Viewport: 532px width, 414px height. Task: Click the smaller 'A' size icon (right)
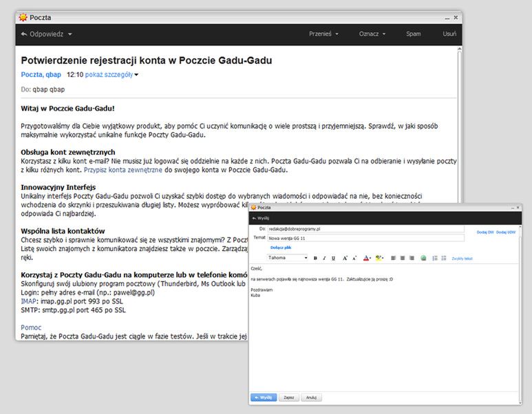pos(354,259)
